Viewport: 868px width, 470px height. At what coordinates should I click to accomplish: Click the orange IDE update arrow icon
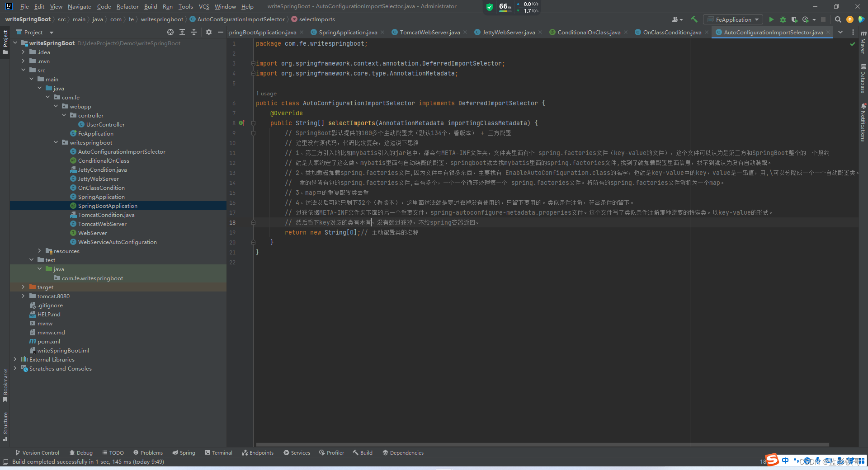850,19
